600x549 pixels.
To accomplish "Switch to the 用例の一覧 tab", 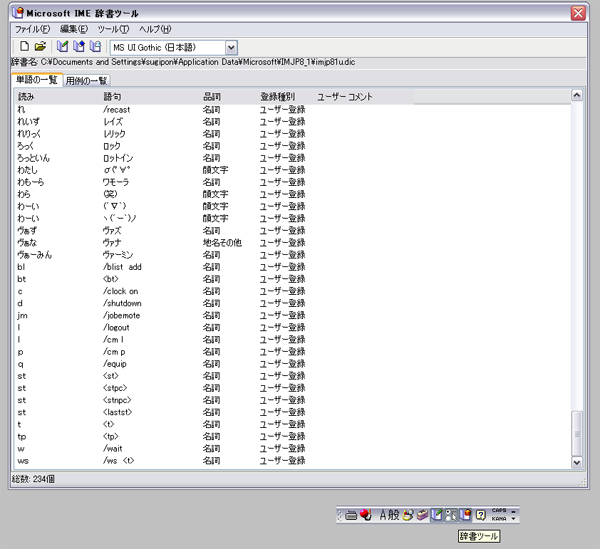I will click(86, 80).
